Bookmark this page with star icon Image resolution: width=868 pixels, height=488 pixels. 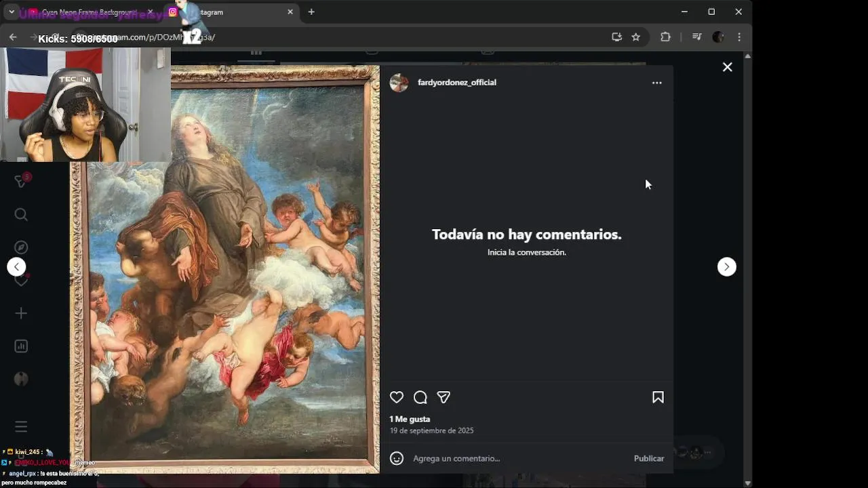636,37
